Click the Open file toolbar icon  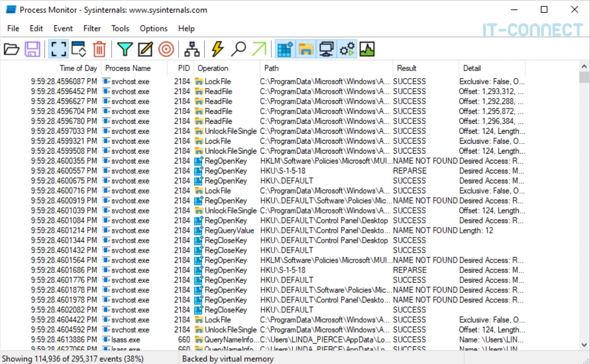click(x=12, y=50)
